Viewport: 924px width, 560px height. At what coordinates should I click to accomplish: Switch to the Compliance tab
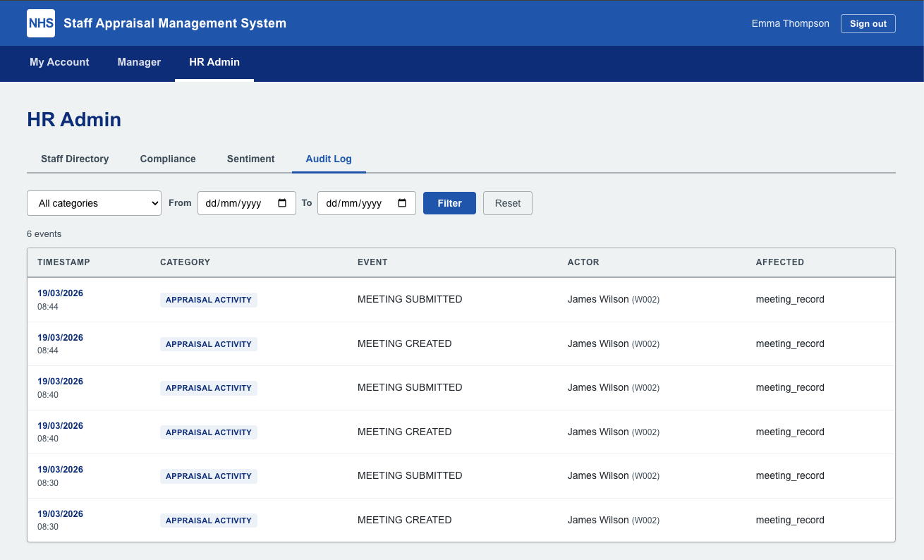167,159
